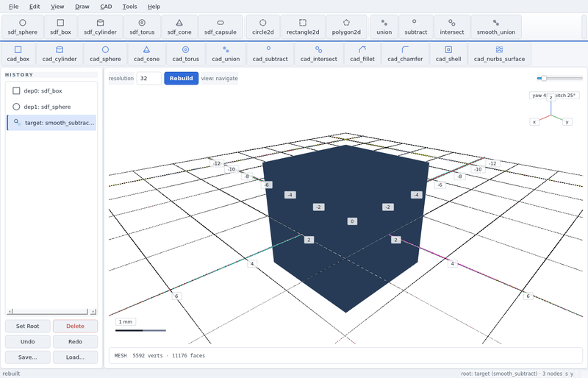This screenshot has height=378, width=588.
Task: Select the target: smooth_subtract history item
Action: [x=51, y=123]
